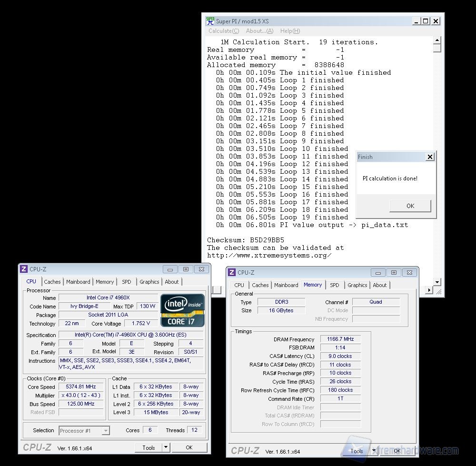Click the Intel Core i7 logo badge

tap(183, 310)
